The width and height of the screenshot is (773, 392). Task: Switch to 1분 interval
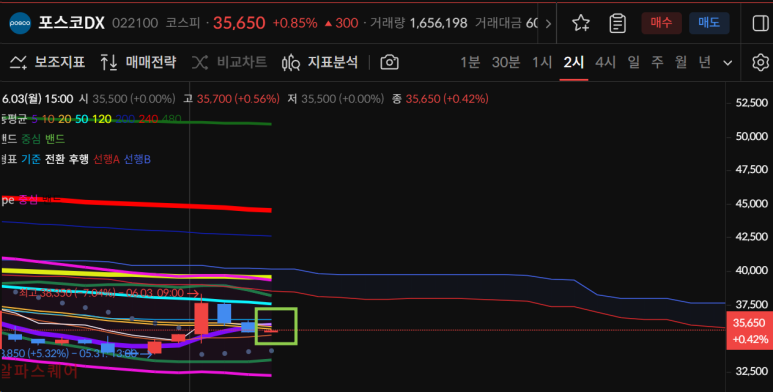470,63
